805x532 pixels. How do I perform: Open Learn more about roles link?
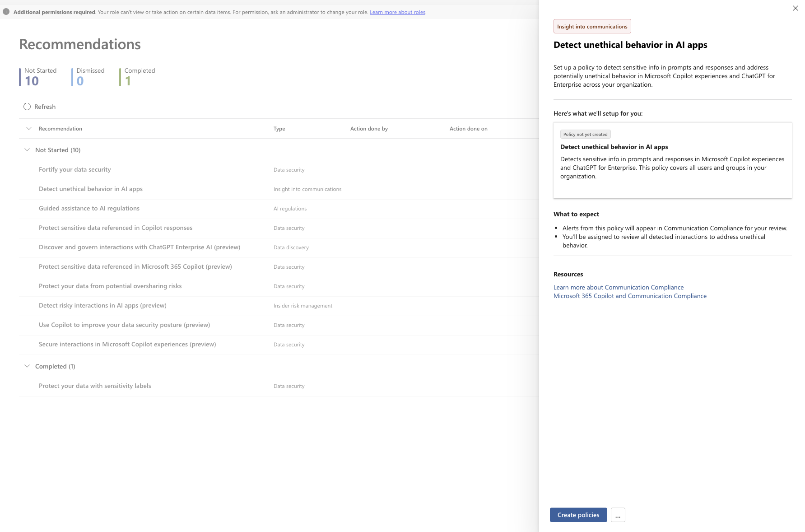point(397,12)
